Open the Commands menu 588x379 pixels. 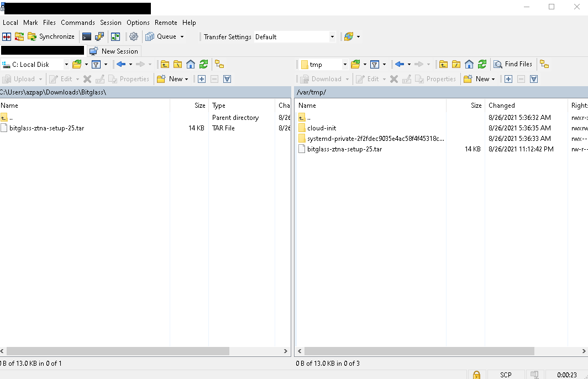(x=78, y=23)
